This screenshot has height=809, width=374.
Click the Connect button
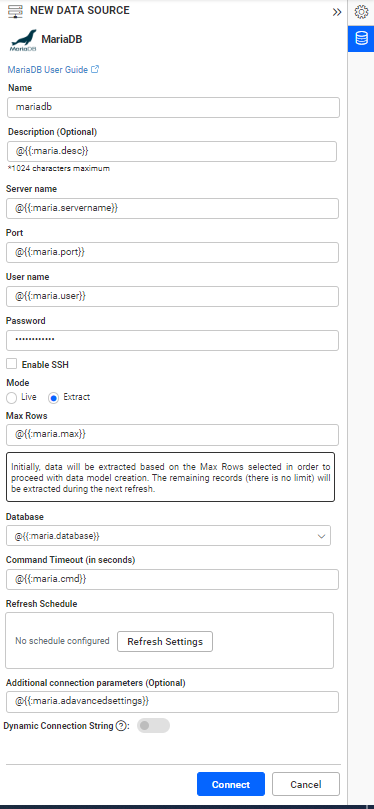tap(231, 784)
